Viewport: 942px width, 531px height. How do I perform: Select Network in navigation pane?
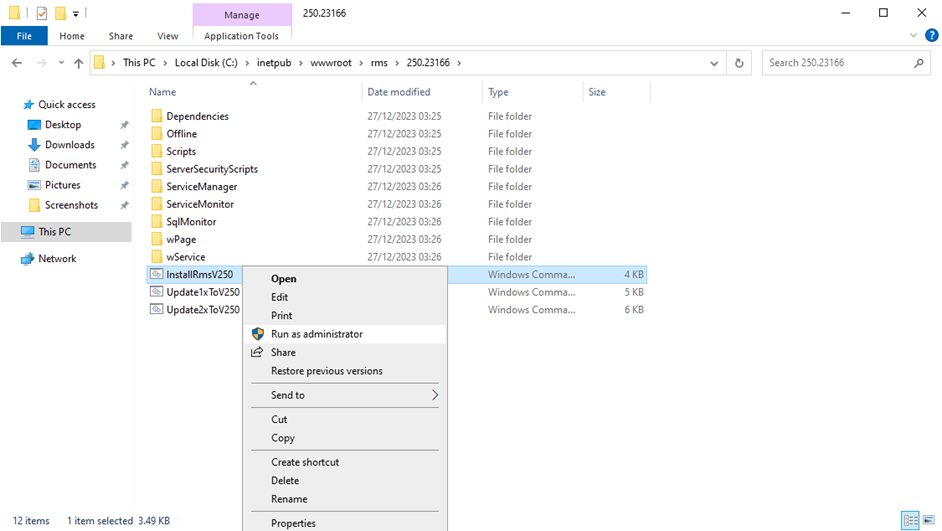[x=57, y=259]
